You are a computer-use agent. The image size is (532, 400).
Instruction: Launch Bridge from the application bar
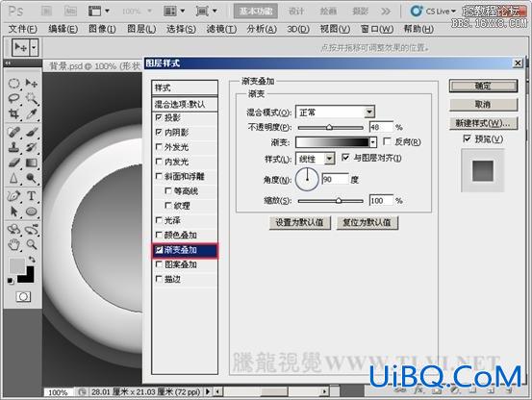pyautogui.click(x=46, y=12)
